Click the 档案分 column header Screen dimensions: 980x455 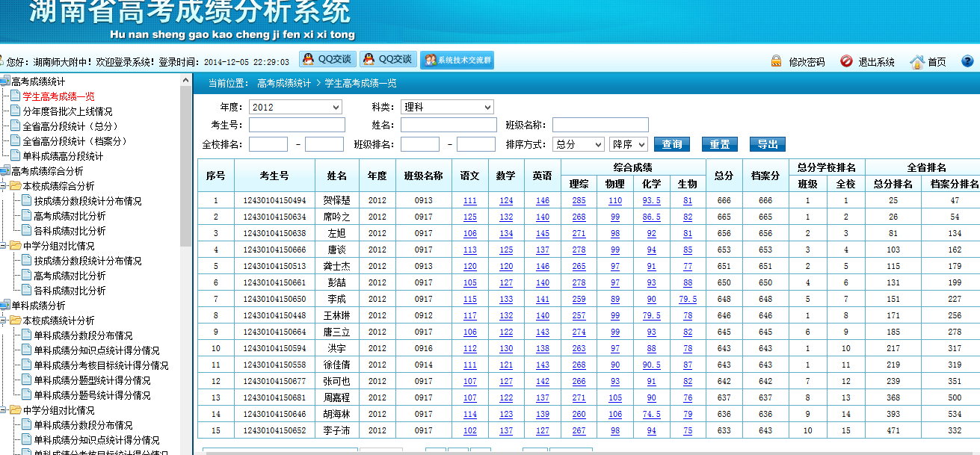[x=765, y=176]
